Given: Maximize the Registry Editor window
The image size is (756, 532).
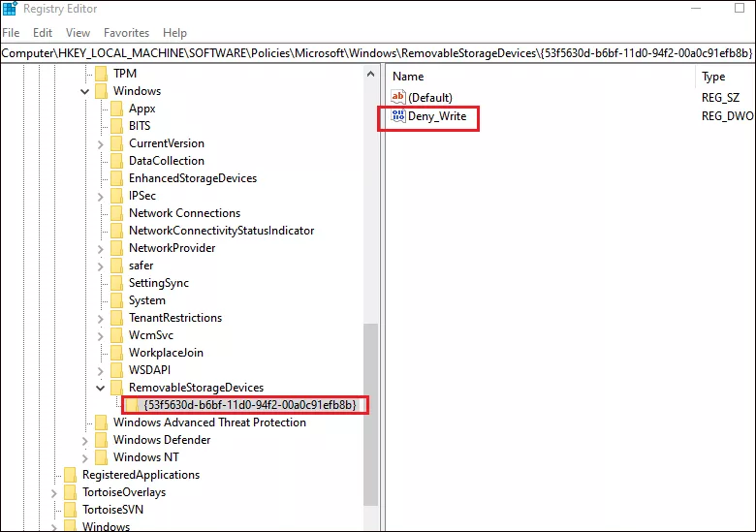Looking at the screenshot, I should coord(740,8).
